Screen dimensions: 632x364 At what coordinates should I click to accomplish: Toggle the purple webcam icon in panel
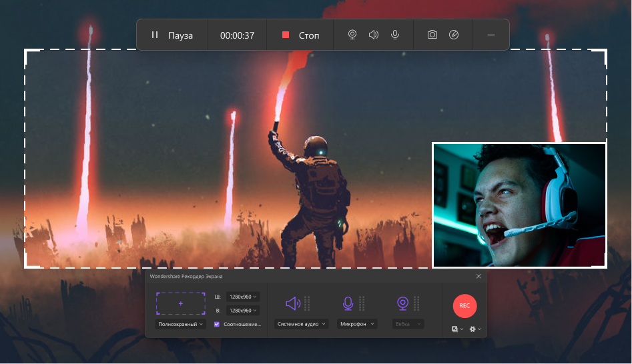tap(402, 303)
